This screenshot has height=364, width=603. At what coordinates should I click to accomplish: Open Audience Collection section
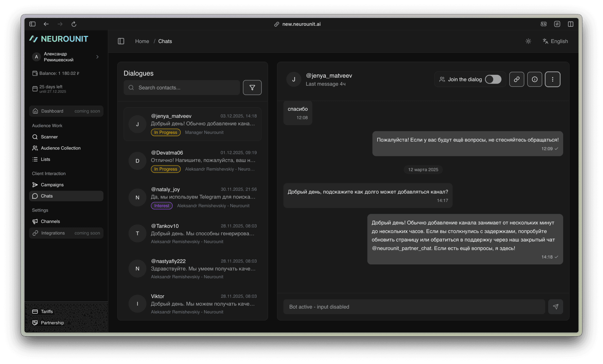60,148
